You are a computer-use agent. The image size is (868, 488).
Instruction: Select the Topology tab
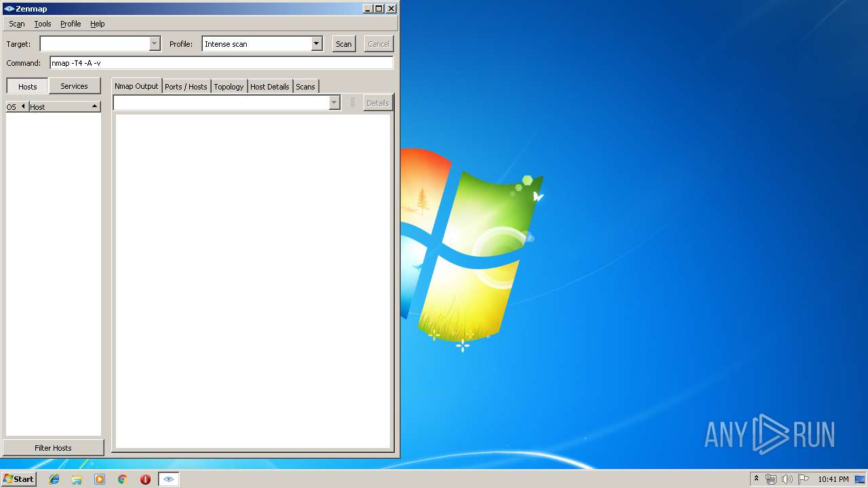click(229, 87)
